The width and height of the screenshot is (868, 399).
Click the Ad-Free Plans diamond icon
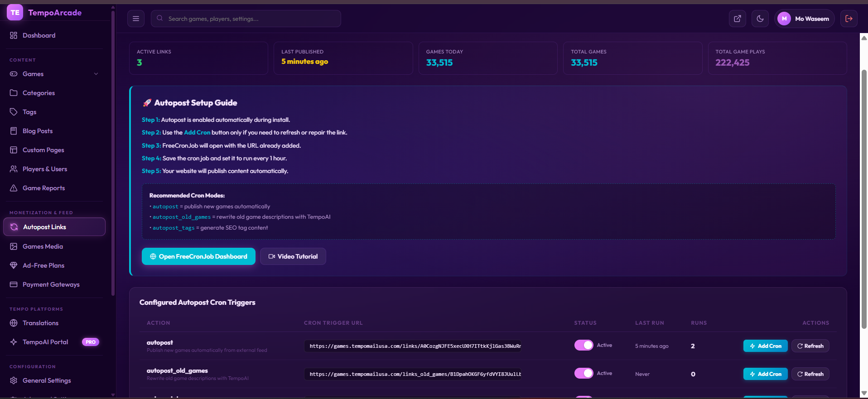pos(14,265)
